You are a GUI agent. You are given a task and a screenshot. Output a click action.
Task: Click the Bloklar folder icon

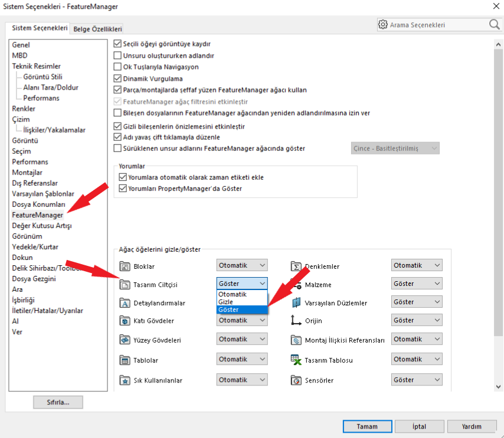124,266
